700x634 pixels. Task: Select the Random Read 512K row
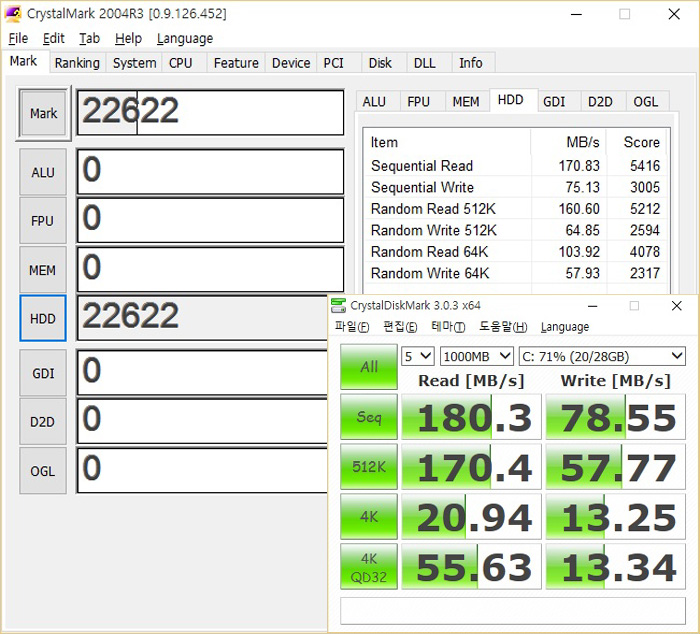tap(516, 209)
